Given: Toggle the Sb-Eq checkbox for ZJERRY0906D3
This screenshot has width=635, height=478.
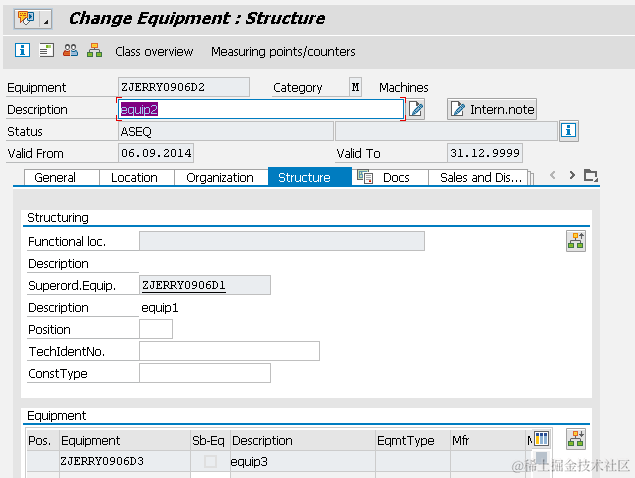Looking at the screenshot, I should [210, 461].
